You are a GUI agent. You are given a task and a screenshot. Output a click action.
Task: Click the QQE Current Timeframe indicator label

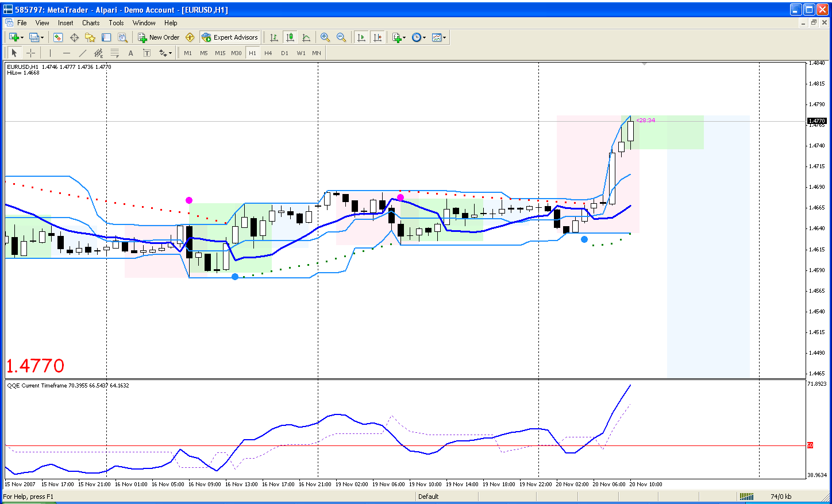click(x=68, y=386)
